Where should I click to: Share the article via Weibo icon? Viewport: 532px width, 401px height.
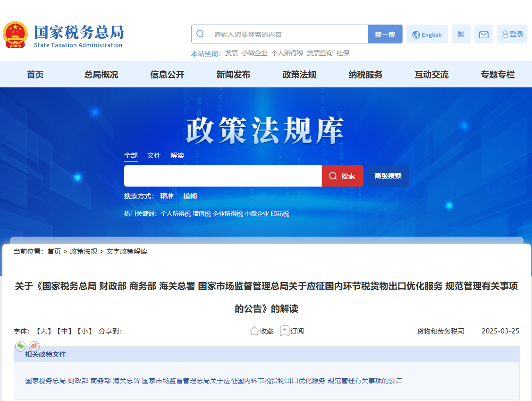pos(34,347)
